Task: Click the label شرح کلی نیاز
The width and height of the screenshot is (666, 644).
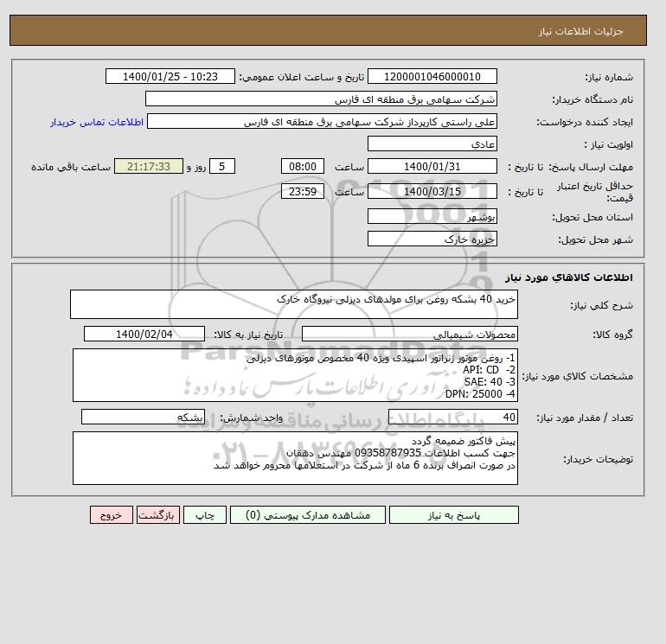Action: 601,305
